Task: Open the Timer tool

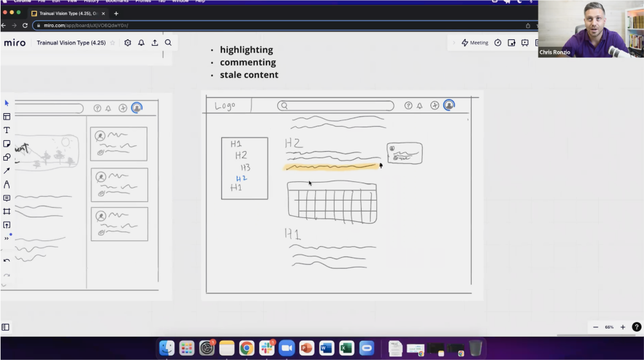Action: (x=498, y=42)
